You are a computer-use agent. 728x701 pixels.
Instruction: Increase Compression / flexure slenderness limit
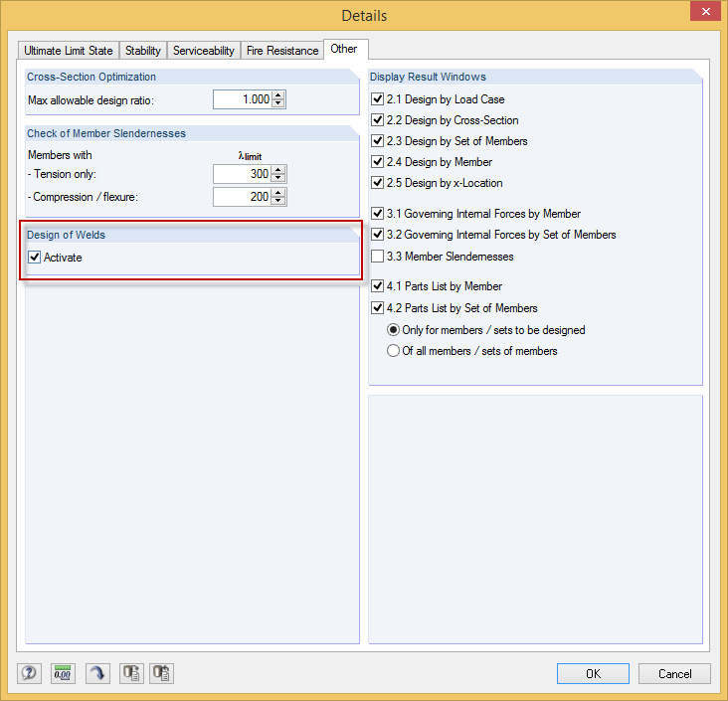[278, 193]
